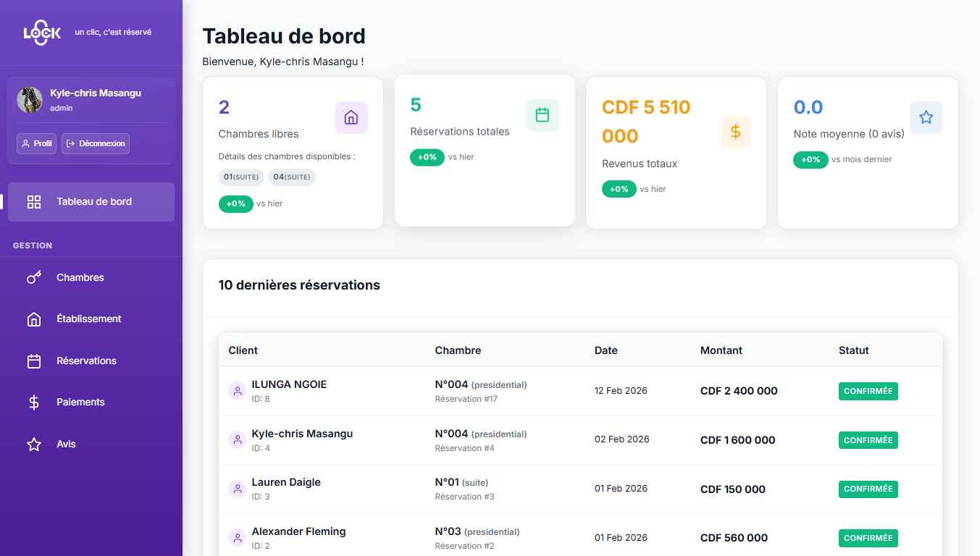Click the Chambre column header
This screenshot has width=980, height=556.
point(458,350)
